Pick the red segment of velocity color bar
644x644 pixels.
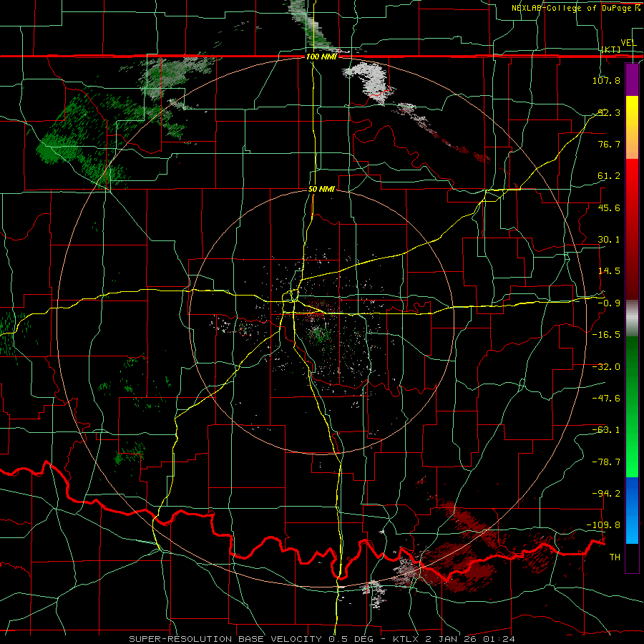pos(632,229)
